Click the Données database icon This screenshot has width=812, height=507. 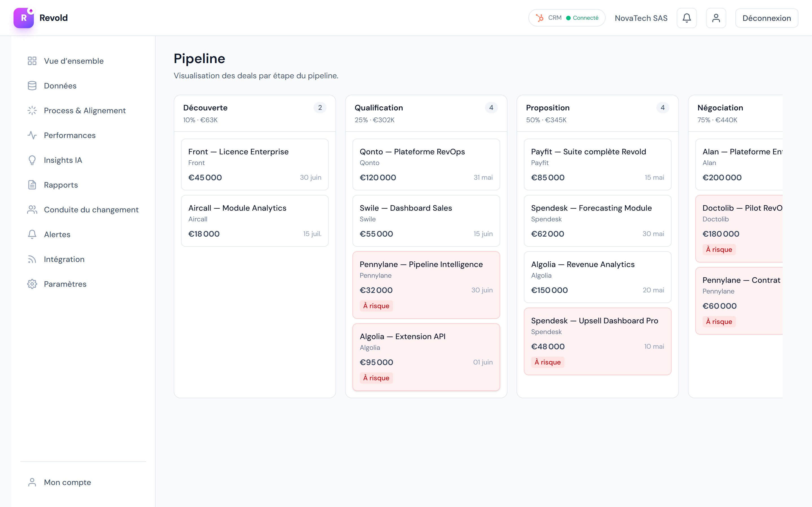coord(32,86)
